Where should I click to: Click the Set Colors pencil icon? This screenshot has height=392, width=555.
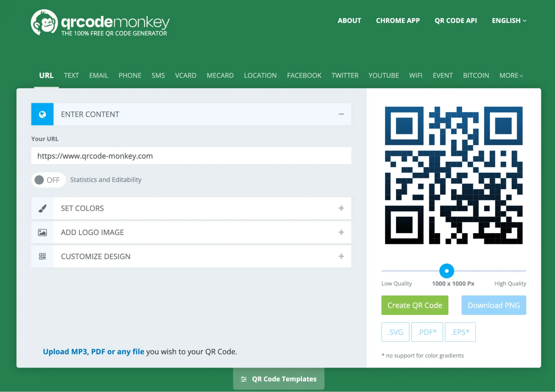click(42, 208)
